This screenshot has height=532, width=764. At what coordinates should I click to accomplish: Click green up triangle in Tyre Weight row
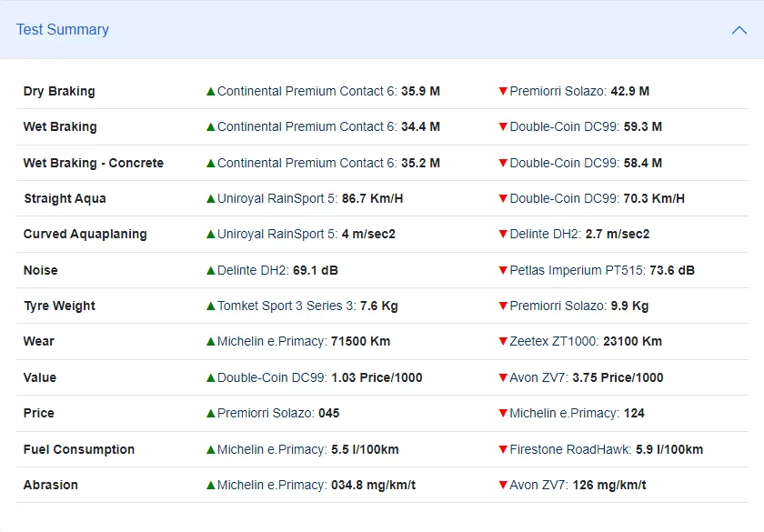pos(211,306)
